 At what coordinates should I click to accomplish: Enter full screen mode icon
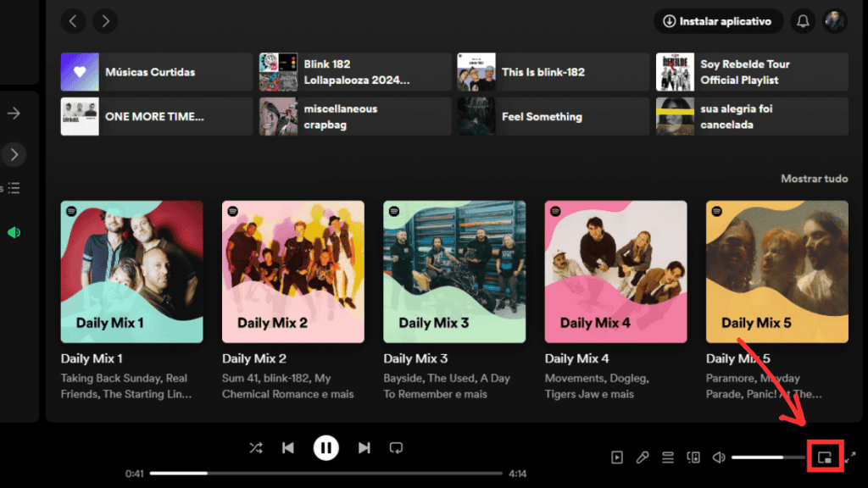tap(850, 457)
